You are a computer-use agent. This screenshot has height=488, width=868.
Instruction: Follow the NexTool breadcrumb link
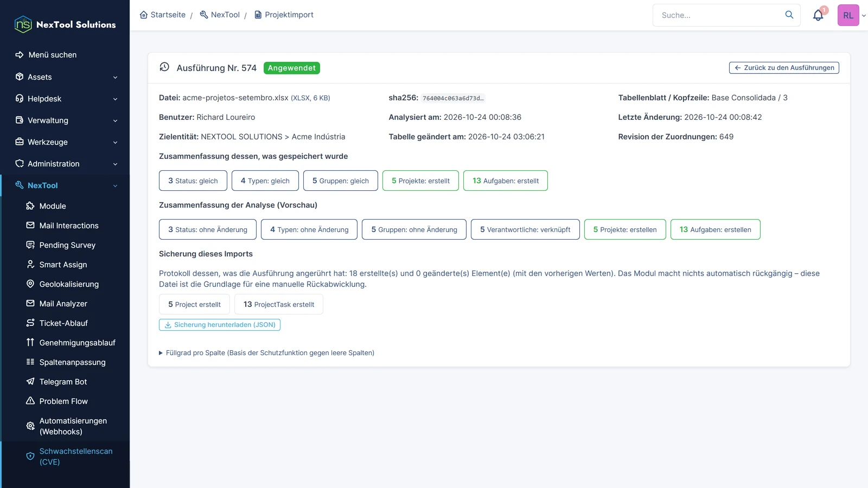(x=220, y=15)
